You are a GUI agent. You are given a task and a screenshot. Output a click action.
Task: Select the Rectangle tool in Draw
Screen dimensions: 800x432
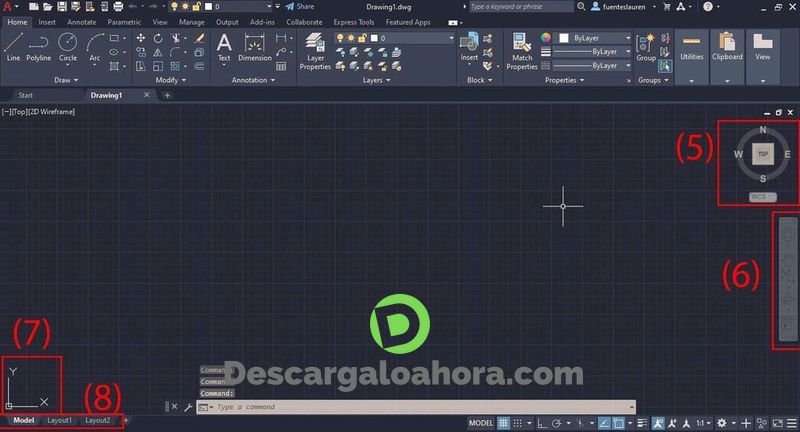114,38
